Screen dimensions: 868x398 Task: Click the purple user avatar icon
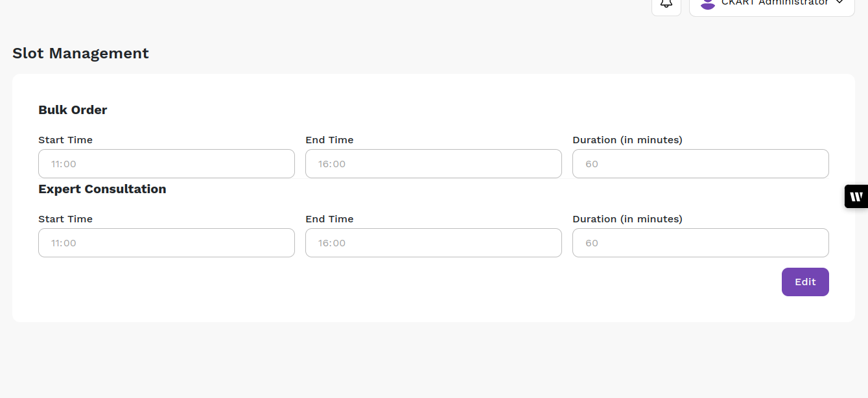[707, 4]
